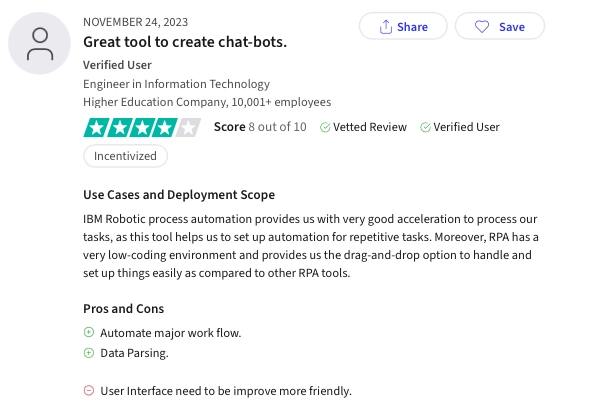Click the Verified User reviewer name
The image size is (599, 410).
(117, 65)
